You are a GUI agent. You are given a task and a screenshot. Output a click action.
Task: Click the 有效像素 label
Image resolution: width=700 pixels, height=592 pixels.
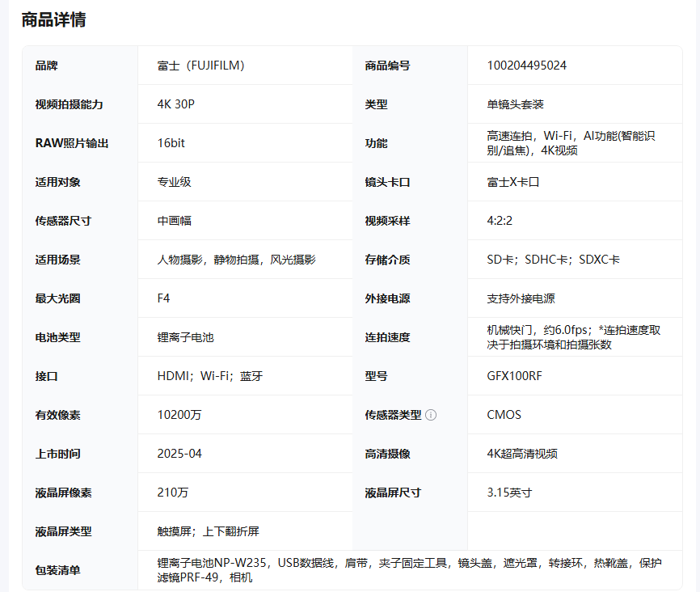point(58,416)
